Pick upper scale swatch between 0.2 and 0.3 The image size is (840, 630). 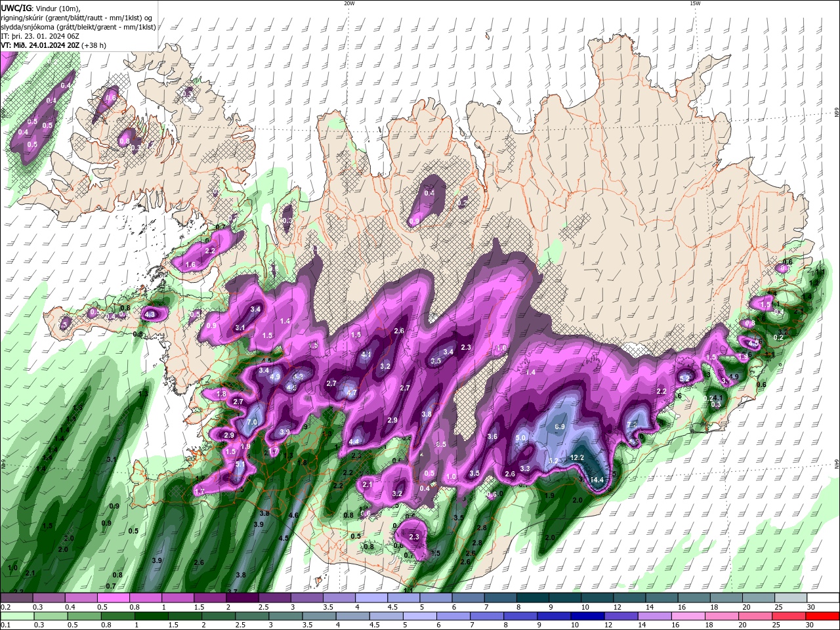[16, 598]
